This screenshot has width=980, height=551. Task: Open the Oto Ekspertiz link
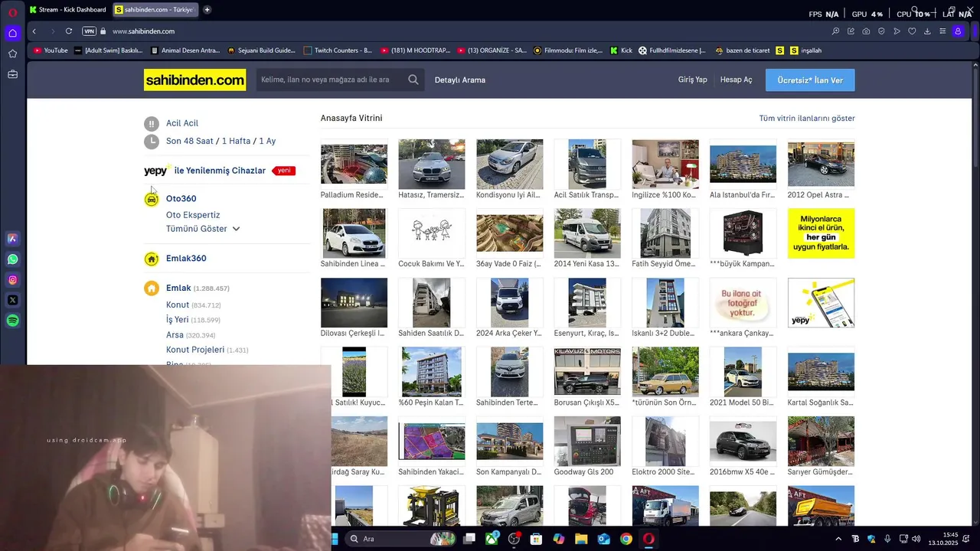(193, 215)
